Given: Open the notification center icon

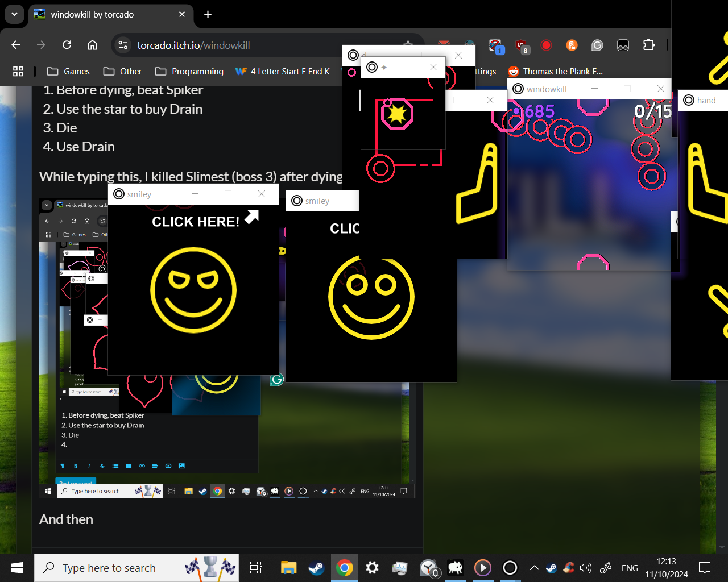Looking at the screenshot, I should click(705, 568).
